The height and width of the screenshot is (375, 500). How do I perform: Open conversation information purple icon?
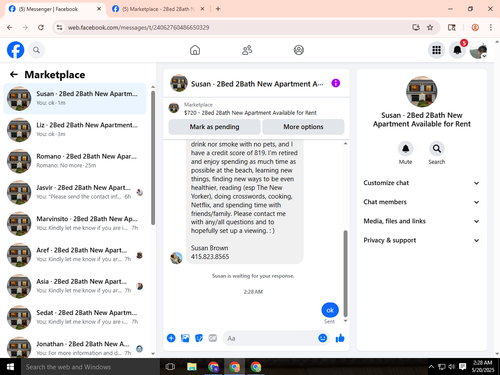(x=336, y=83)
